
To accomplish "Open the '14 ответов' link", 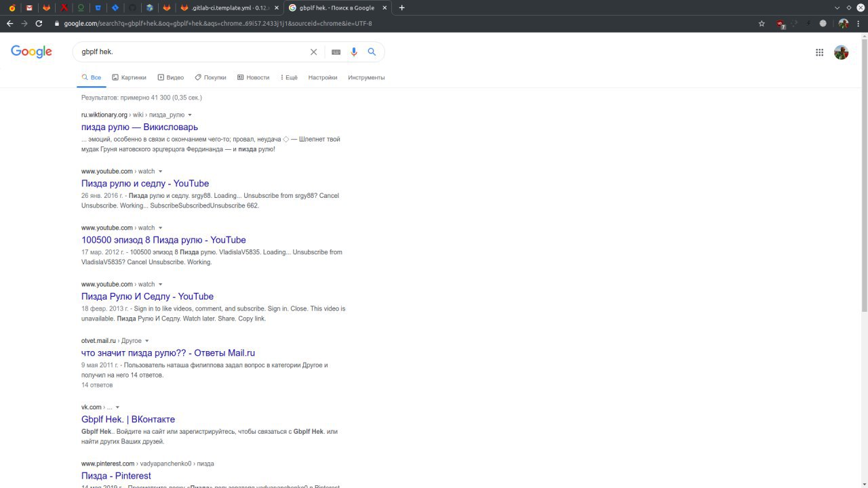I will click(x=97, y=385).
